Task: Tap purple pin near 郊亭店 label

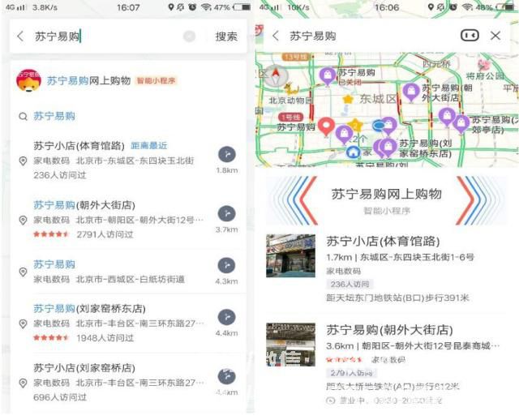Action: (x=461, y=123)
